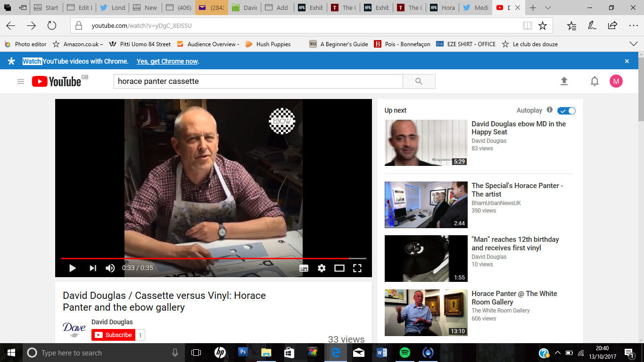644x362 pixels.
Task: Turn off the Autoplay switch
Action: (x=566, y=111)
